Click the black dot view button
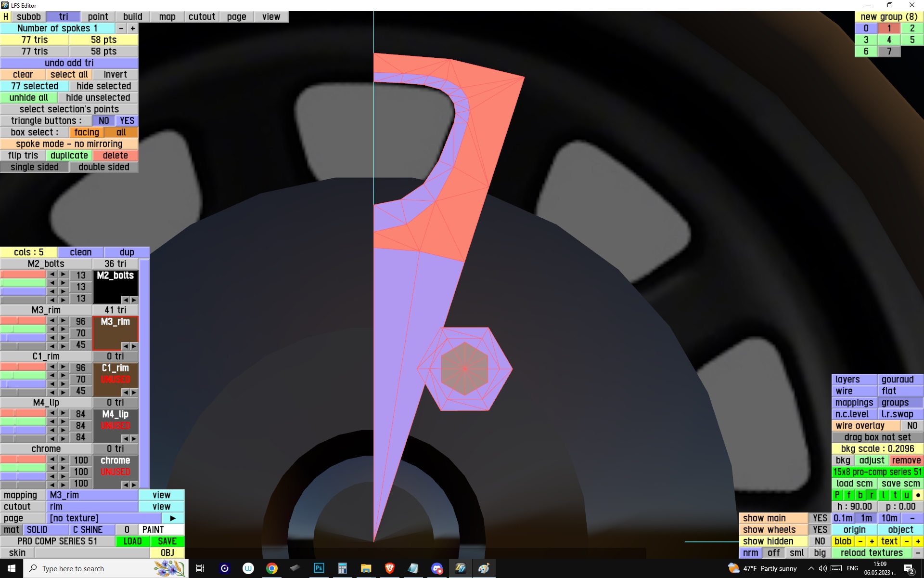The width and height of the screenshot is (924, 578). (x=918, y=495)
